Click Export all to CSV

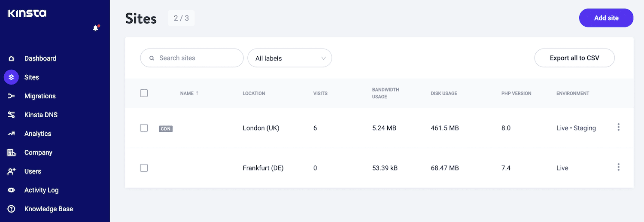[x=574, y=58]
